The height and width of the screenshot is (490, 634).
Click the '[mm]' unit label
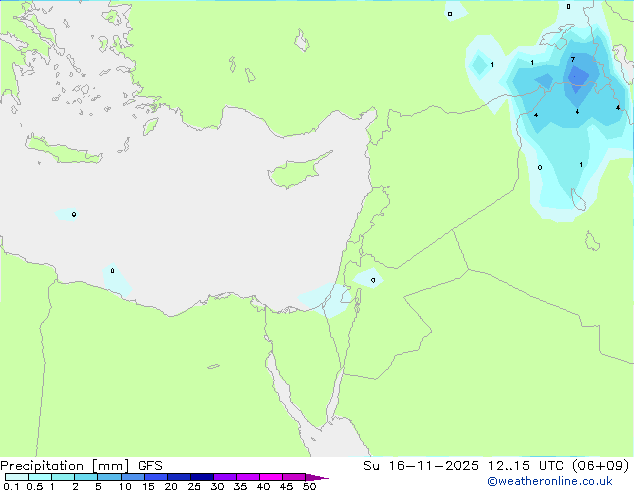110,466
